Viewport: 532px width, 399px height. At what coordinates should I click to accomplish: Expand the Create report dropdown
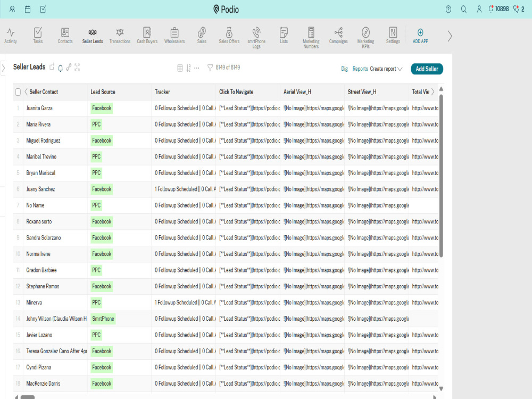tap(386, 69)
